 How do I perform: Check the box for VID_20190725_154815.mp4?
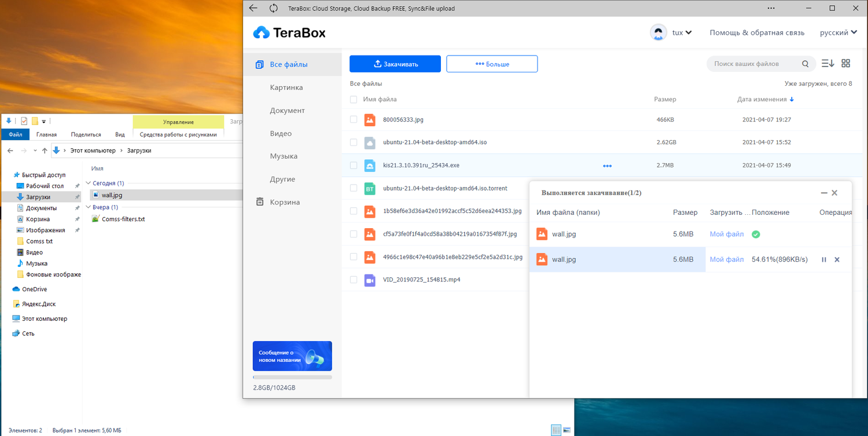click(x=354, y=280)
